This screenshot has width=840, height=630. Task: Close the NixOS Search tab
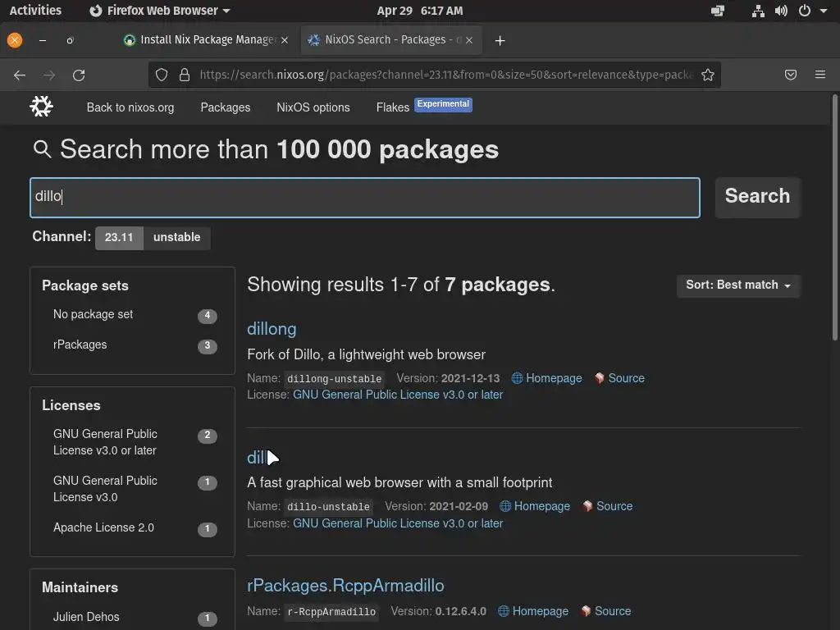click(469, 40)
